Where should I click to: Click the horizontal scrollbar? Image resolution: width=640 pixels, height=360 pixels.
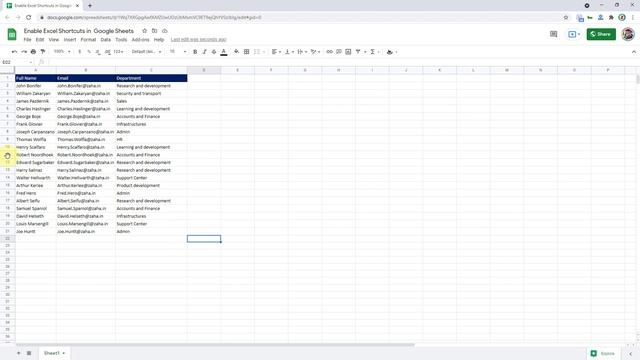(215, 345)
